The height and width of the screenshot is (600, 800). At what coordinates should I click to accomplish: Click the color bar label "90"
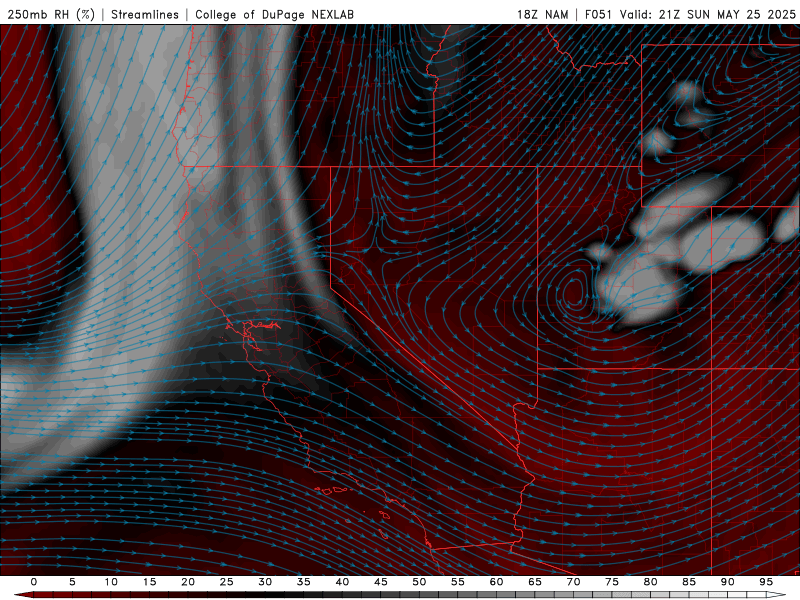coord(727,582)
